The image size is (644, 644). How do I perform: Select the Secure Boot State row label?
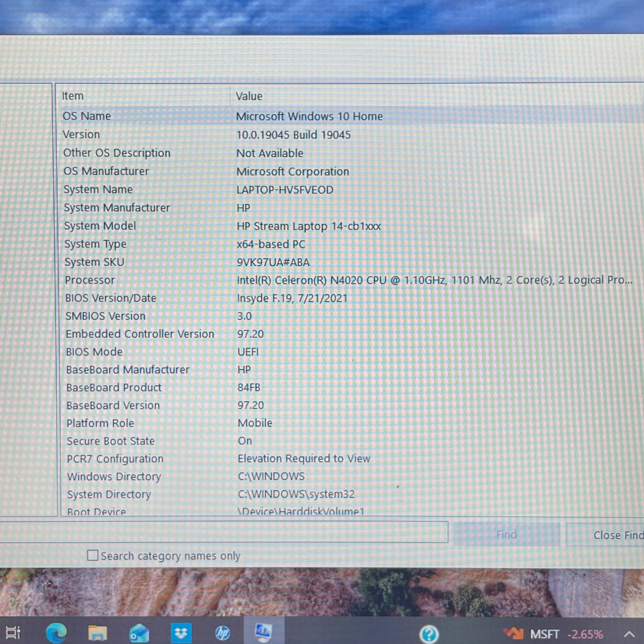111,441
